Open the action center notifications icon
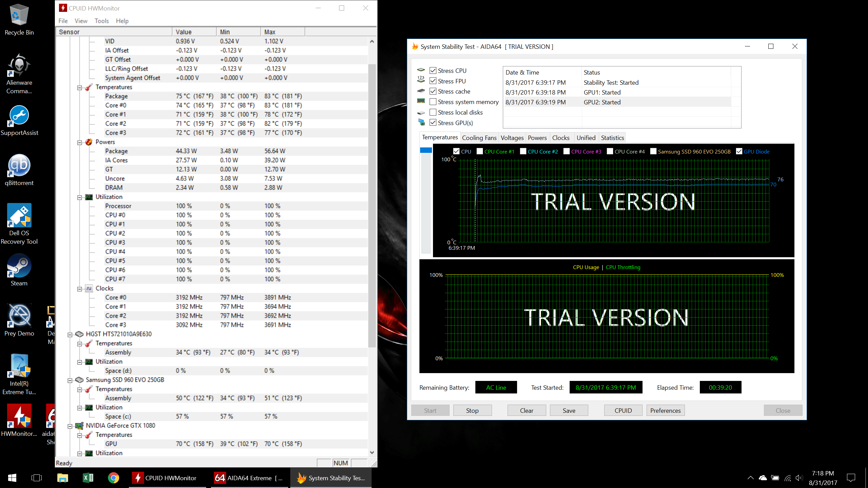This screenshot has width=868, height=488. click(x=851, y=478)
